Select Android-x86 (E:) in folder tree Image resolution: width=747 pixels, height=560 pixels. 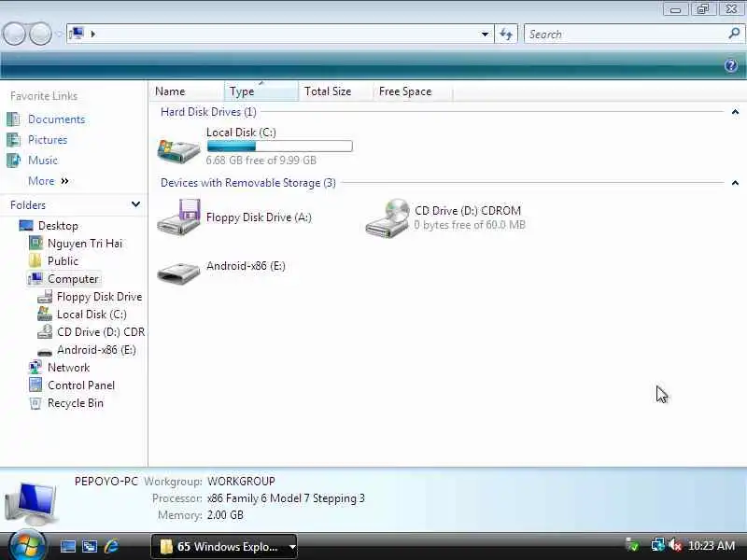point(96,350)
